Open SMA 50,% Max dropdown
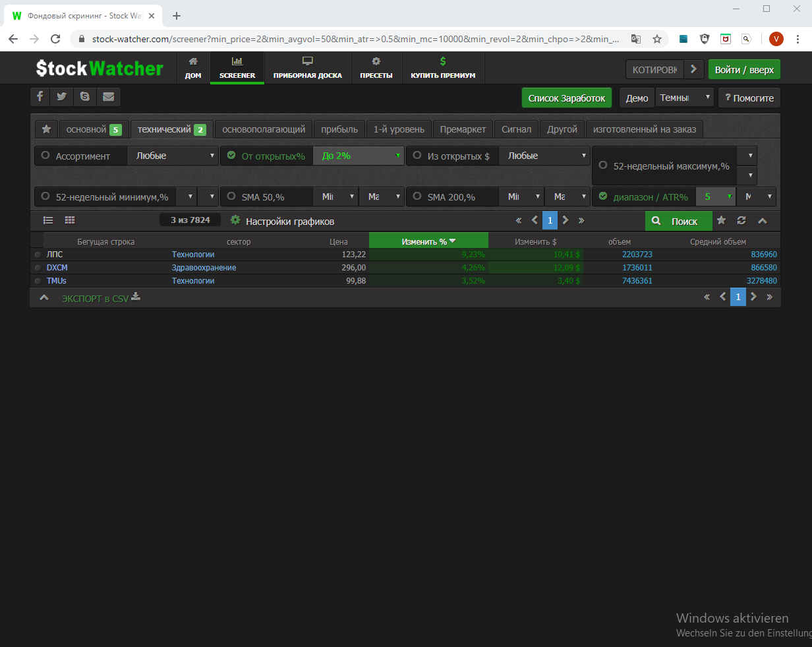Screen dimensions: 812x647 coord(381,197)
